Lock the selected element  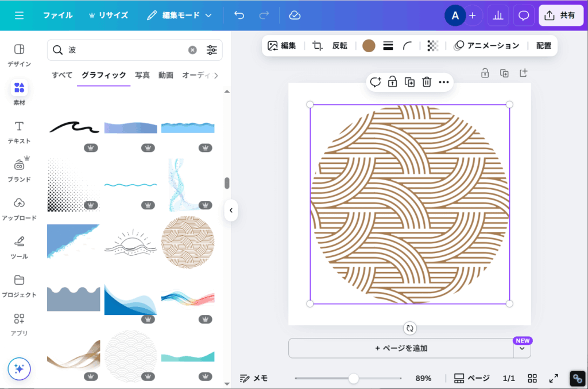pos(393,82)
